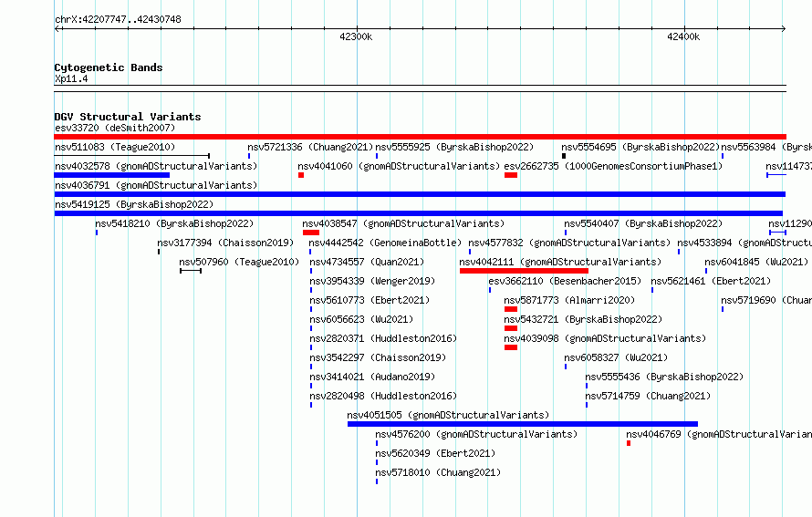
Task: Click the Cytogenetic Bands track title
Action: (109, 67)
